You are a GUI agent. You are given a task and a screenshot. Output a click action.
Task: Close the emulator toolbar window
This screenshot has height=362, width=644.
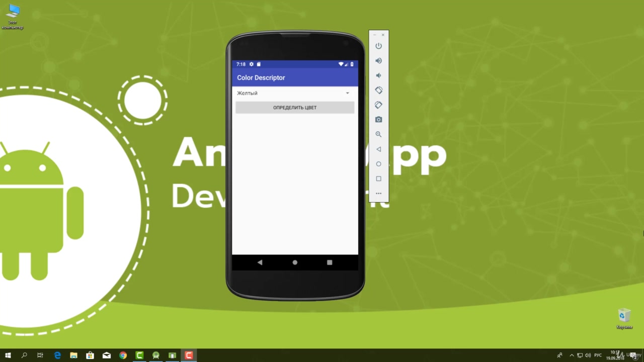point(383,35)
